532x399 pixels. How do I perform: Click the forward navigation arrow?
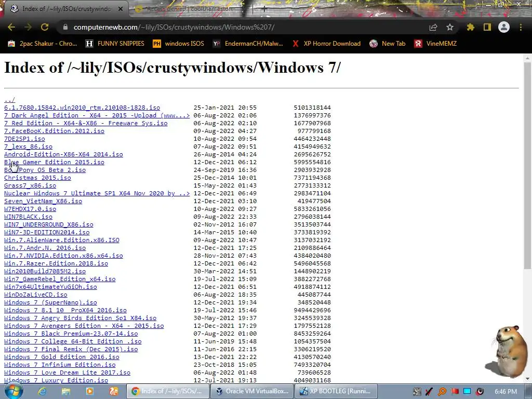28,27
